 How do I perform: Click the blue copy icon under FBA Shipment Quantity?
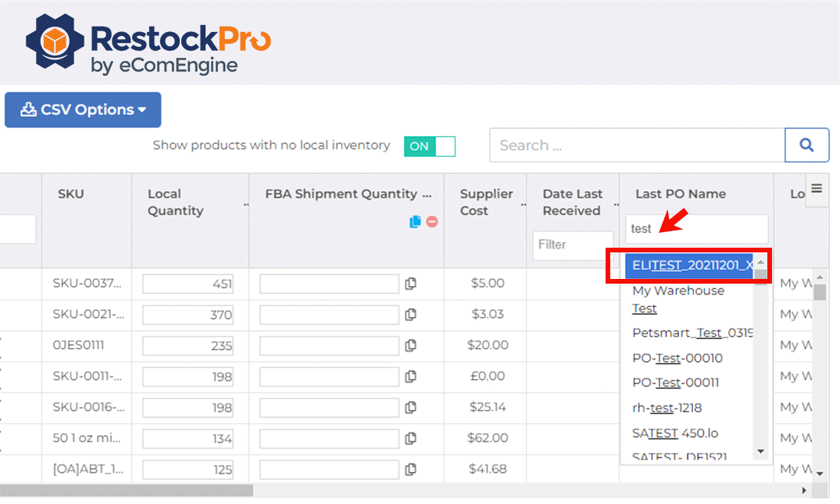[415, 222]
